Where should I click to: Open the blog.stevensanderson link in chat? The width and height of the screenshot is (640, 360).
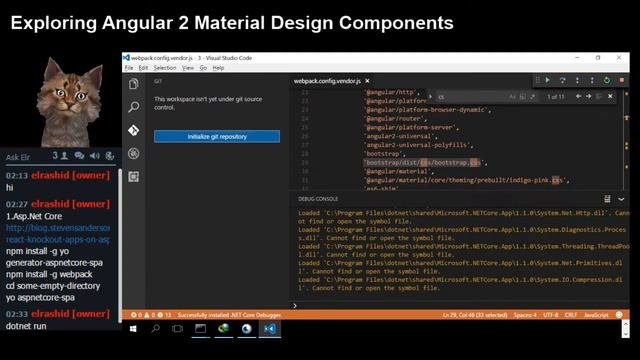(x=58, y=233)
